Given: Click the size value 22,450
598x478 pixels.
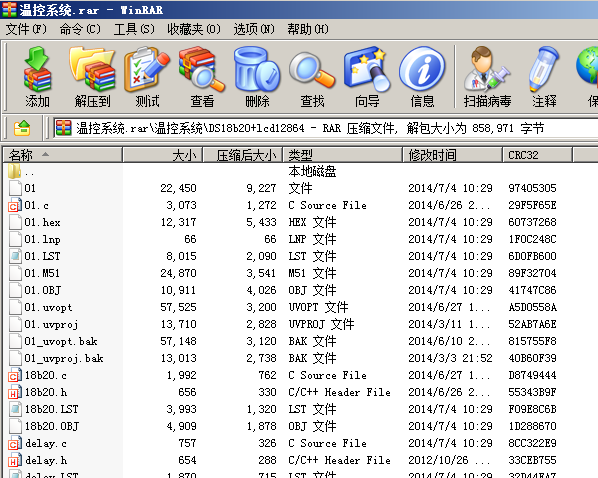Looking at the screenshot, I should pos(178,188).
